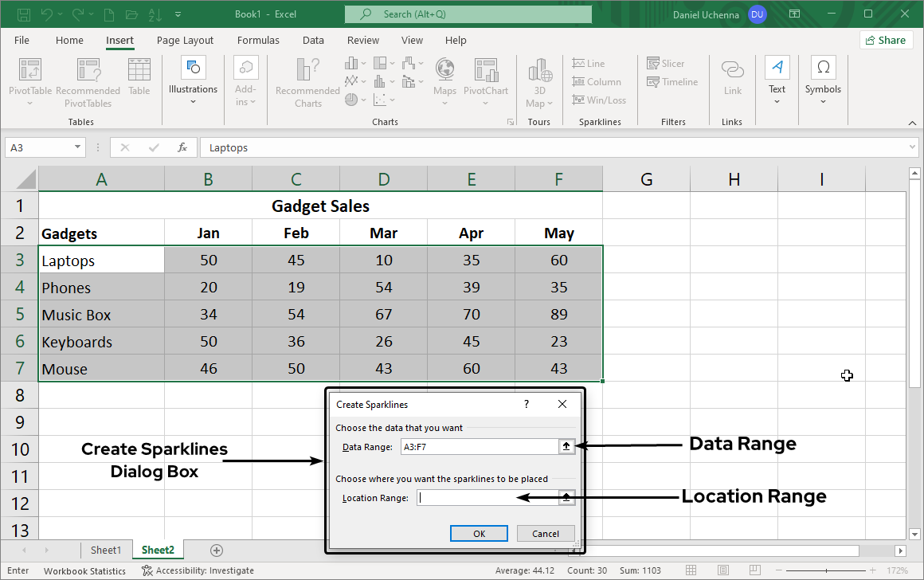Click Cancel in Create Sparklines dialog
The image size is (924, 580).
pos(546,534)
